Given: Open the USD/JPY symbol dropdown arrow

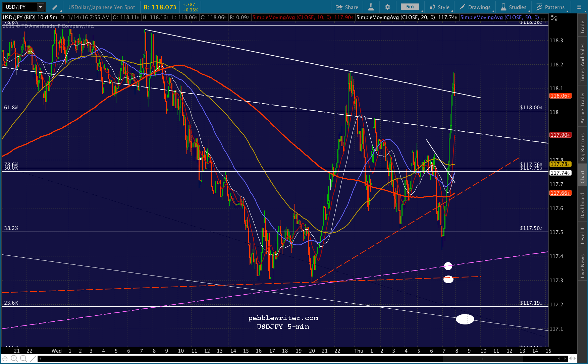Looking at the screenshot, I should pyautogui.click(x=41, y=7).
